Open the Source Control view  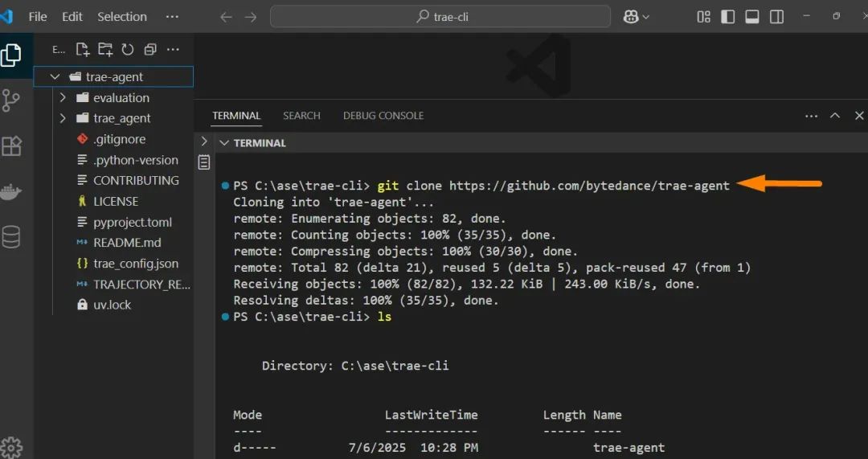coord(11,100)
